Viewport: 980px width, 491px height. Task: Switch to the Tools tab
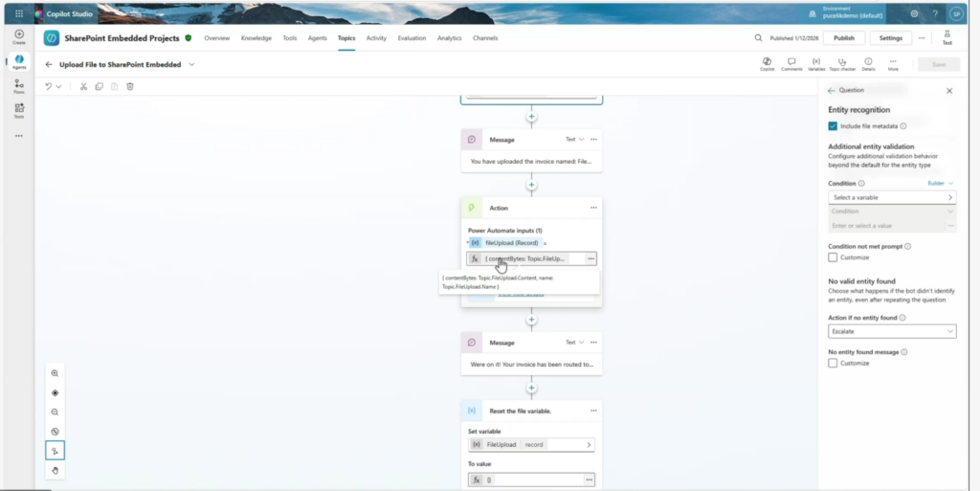289,38
